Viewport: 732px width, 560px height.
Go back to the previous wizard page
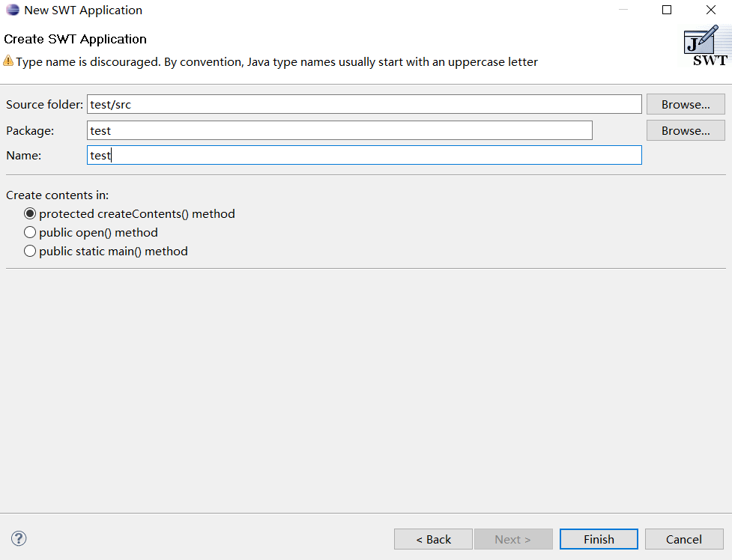tap(433, 538)
